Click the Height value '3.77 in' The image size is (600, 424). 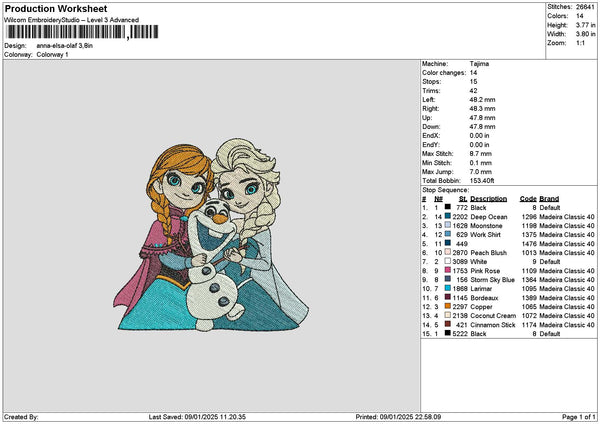coord(585,25)
